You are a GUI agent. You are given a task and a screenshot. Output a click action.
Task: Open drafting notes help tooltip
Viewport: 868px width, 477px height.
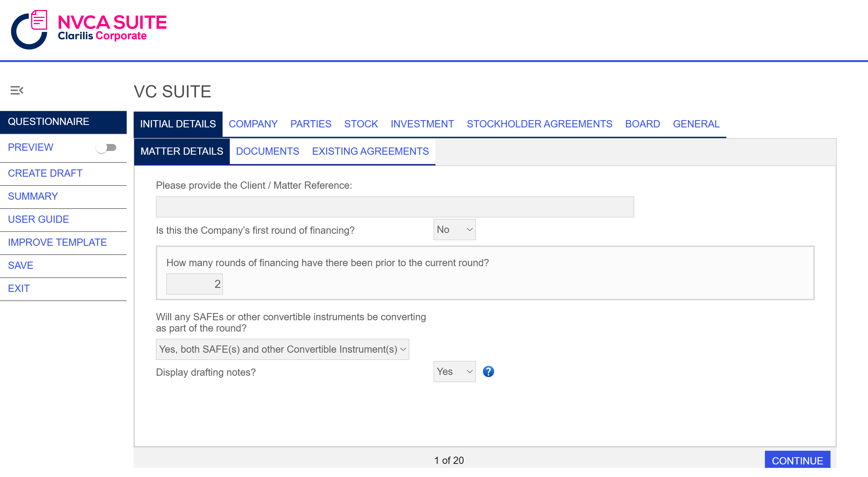click(x=489, y=371)
